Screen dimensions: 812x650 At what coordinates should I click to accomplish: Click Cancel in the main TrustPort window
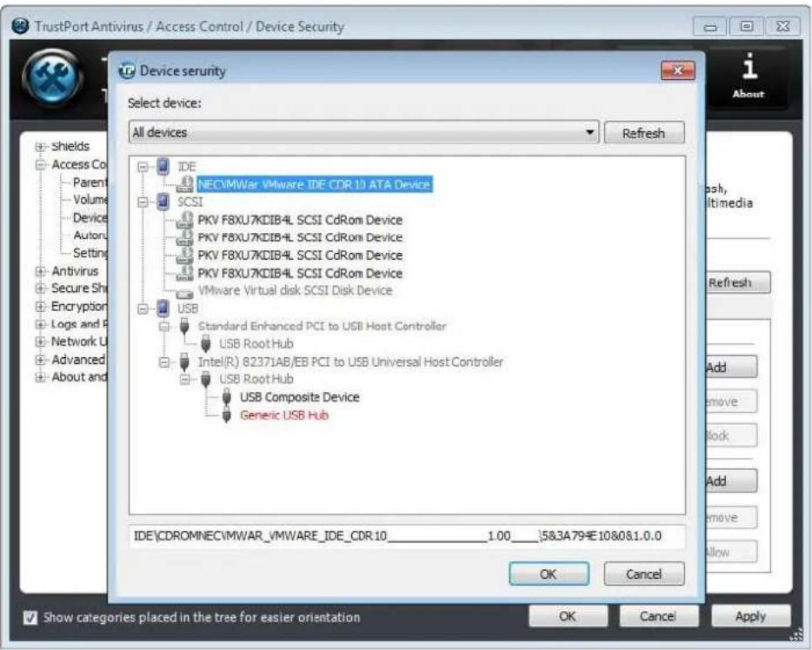pos(658,616)
